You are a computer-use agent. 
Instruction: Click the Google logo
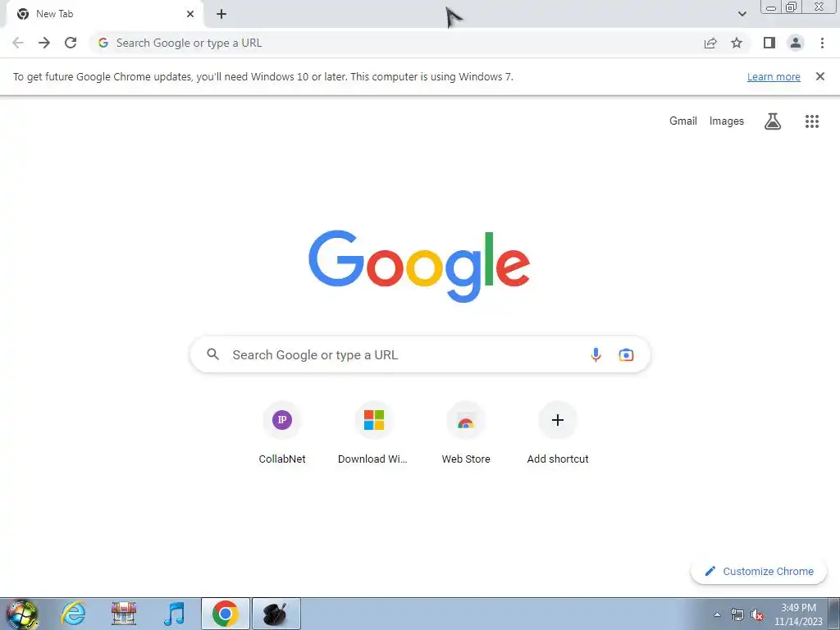(x=419, y=267)
